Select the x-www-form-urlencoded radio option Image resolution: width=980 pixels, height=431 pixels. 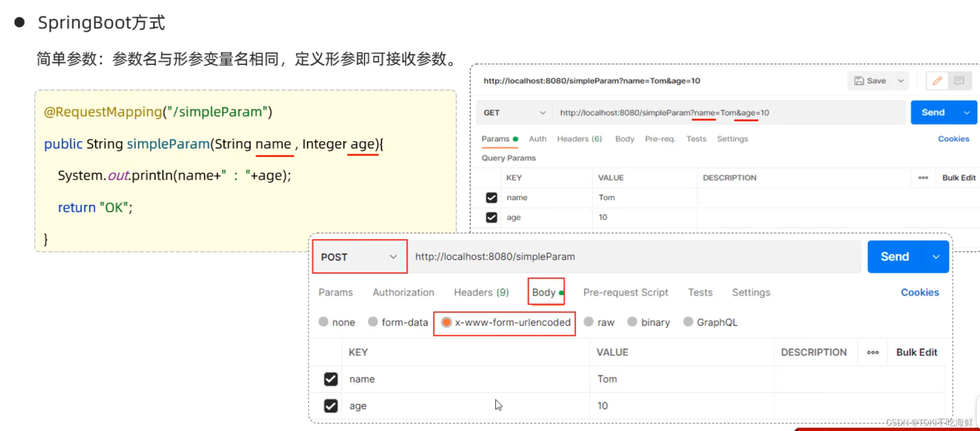pos(446,322)
